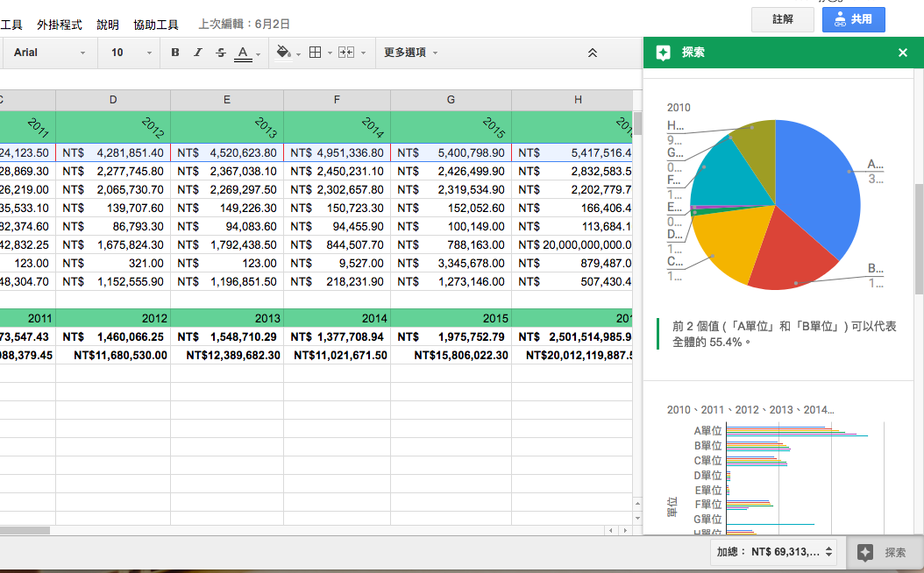Select column E header
The image size is (924, 573).
[227, 100]
